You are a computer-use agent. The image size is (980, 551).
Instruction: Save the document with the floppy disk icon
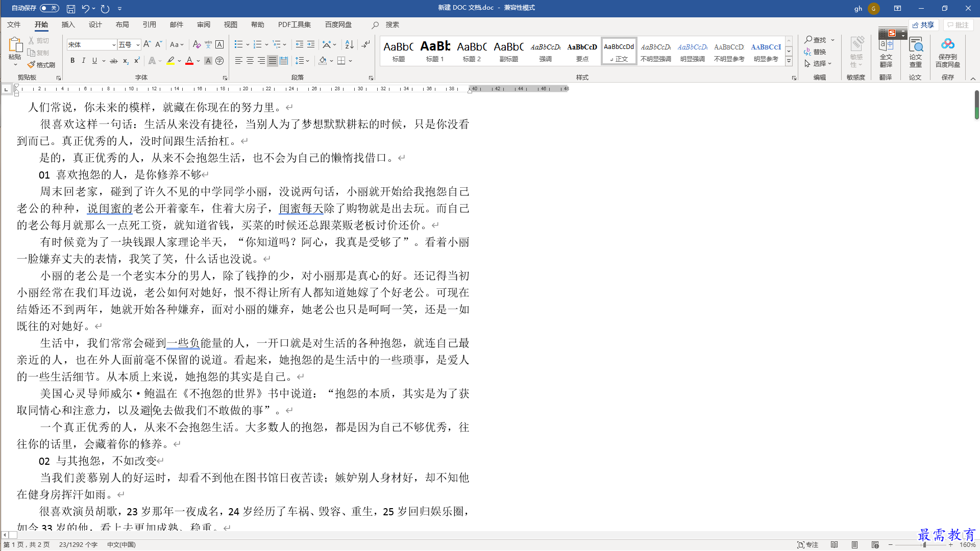tap(71, 8)
